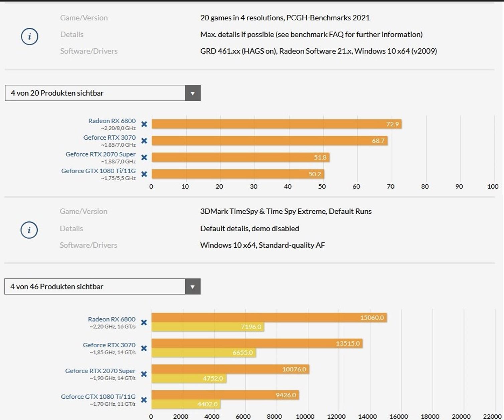Remove Geforce RTX 2070 Super from games chart
Image resolution: width=504 pixels, height=420 pixels.
coord(144,158)
